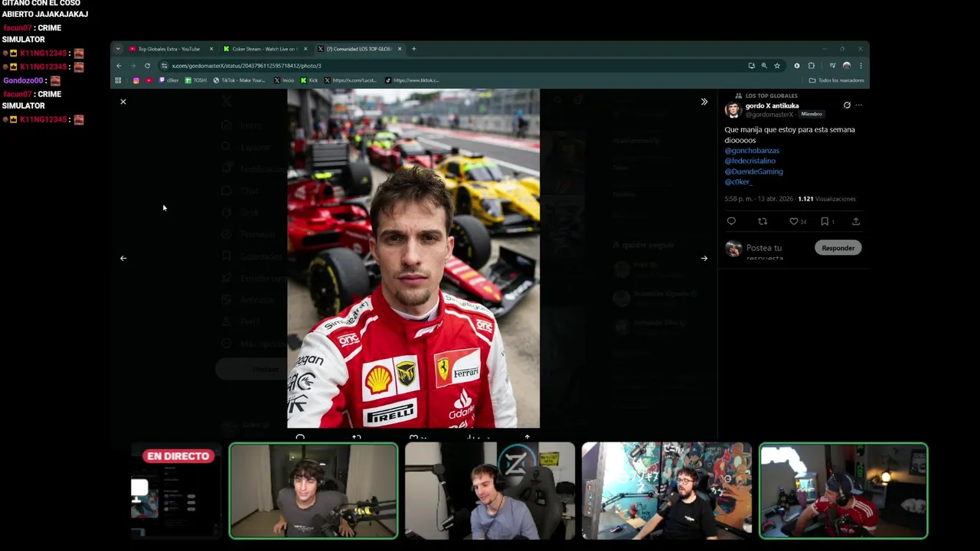Click the zoom magnifier icon in address bar
This screenshot has width=980, height=551.
(x=764, y=66)
